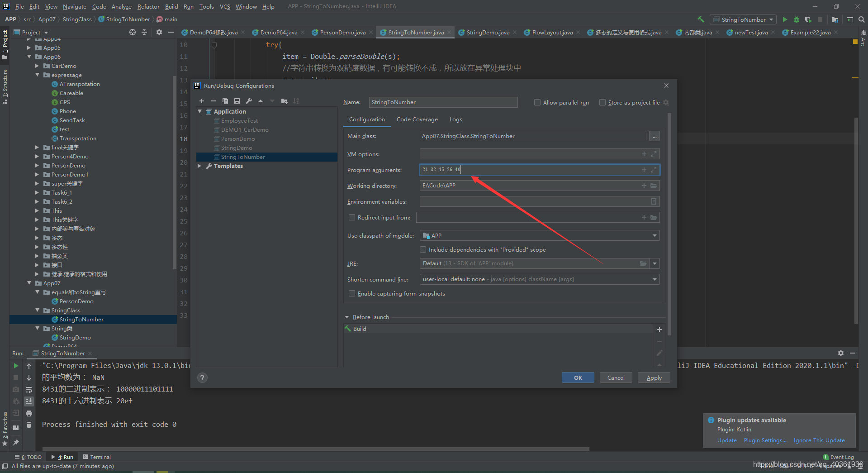868x473 pixels.
Task: Open Run panel settings gear
Action: tap(840, 353)
